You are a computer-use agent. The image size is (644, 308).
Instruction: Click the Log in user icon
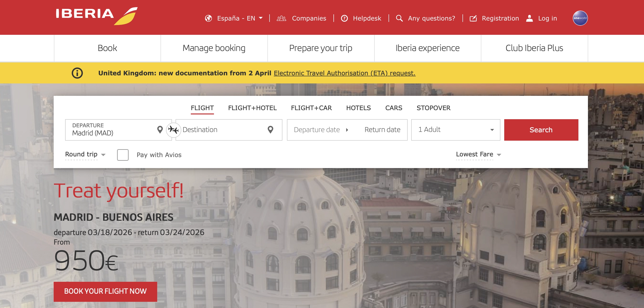point(529,19)
